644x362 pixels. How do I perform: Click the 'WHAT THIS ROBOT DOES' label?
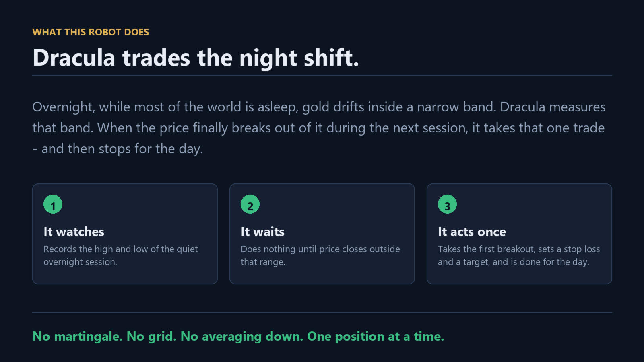pyautogui.click(x=91, y=32)
